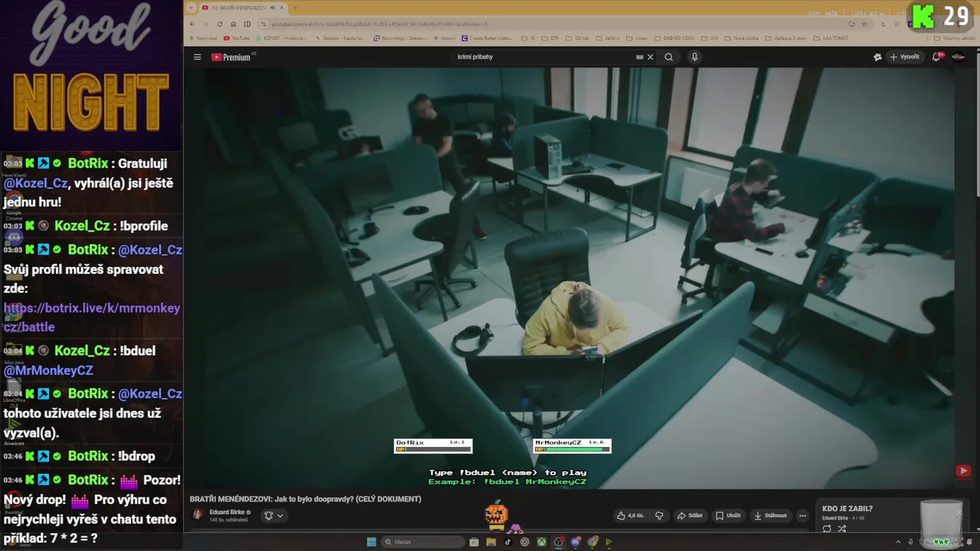Open the YouTube bookmark in bookmarks bar
The width and height of the screenshot is (980, 551).
point(237,38)
